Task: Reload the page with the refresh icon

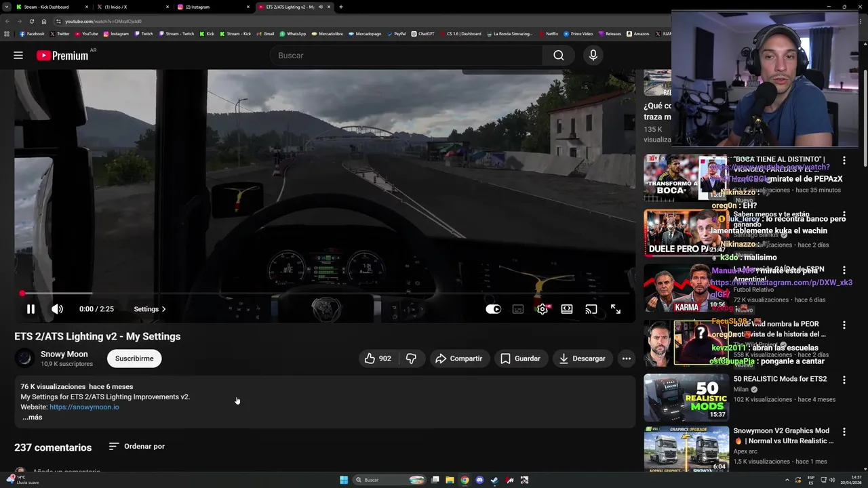Action: 31,21
